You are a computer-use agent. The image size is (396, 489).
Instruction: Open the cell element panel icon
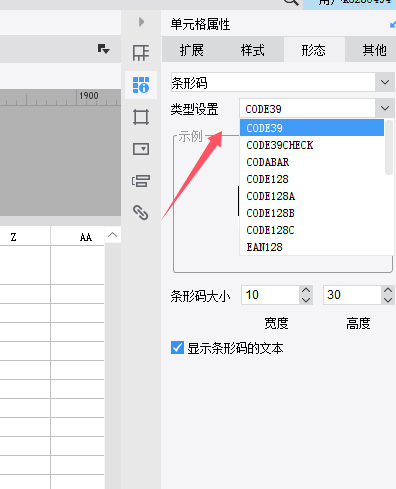pos(141,53)
